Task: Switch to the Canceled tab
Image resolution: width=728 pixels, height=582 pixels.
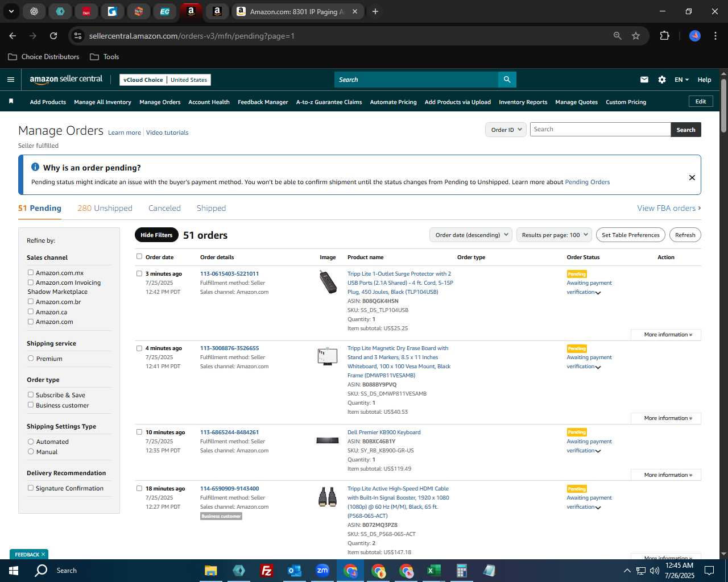Action: (x=164, y=208)
